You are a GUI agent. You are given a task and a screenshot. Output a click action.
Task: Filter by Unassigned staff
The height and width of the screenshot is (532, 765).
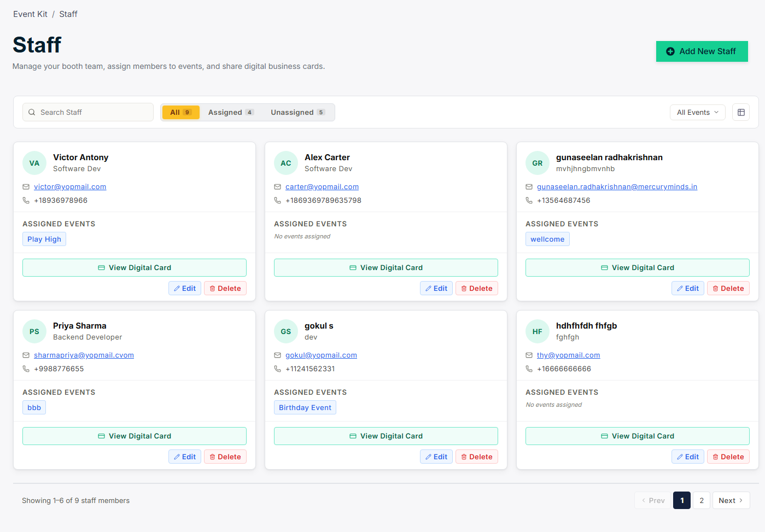(297, 112)
